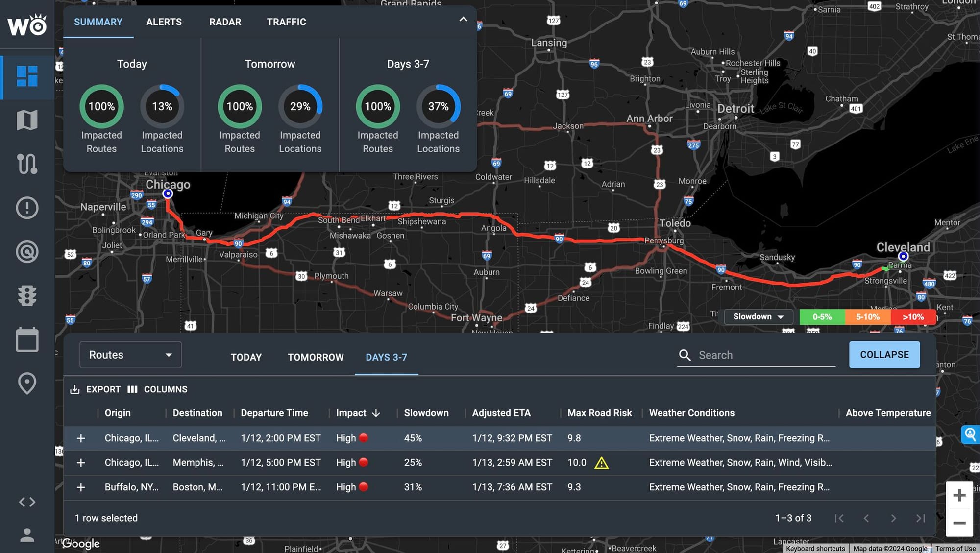Click the COLLAPSE button
Screen dimensions: 980x553
[x=884, y=355]
